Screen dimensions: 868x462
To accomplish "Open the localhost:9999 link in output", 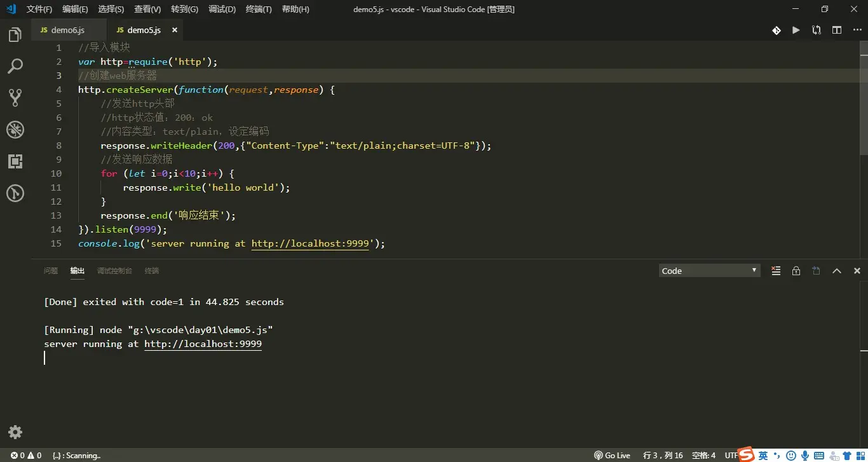I will (203, 344).
